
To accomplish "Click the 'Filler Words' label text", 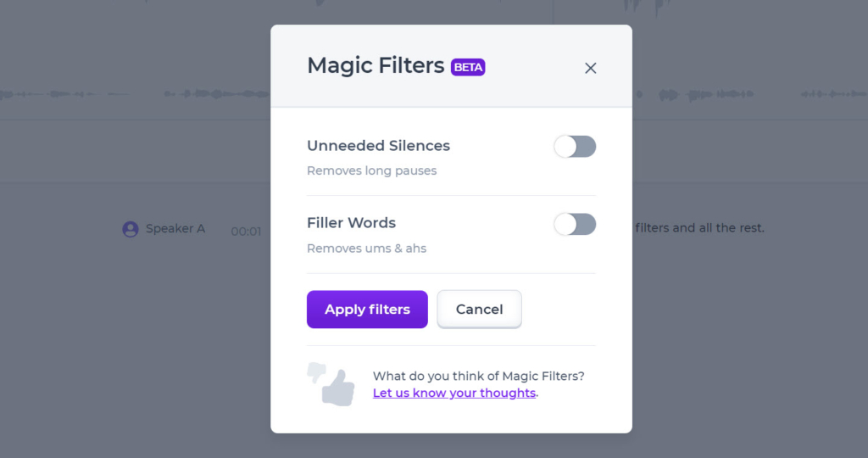I will [351, 223].
